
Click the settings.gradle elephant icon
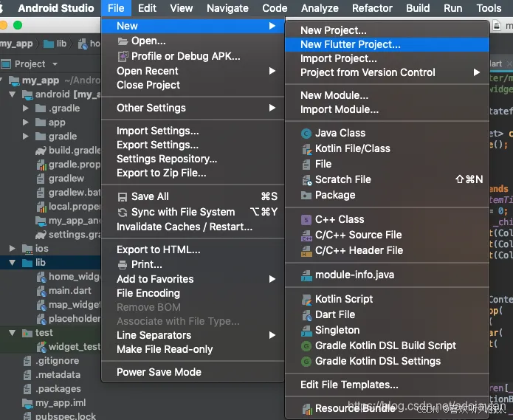[x=41, y=235]
